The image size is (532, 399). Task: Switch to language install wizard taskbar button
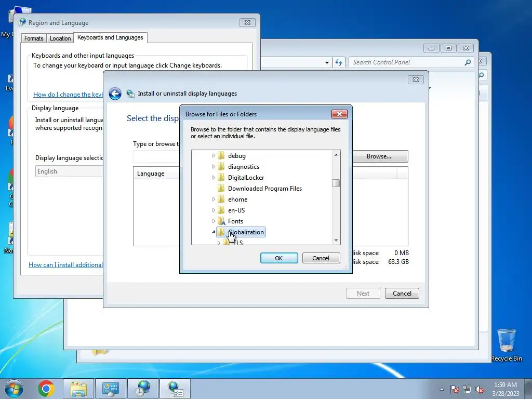[x=175, y=389]
